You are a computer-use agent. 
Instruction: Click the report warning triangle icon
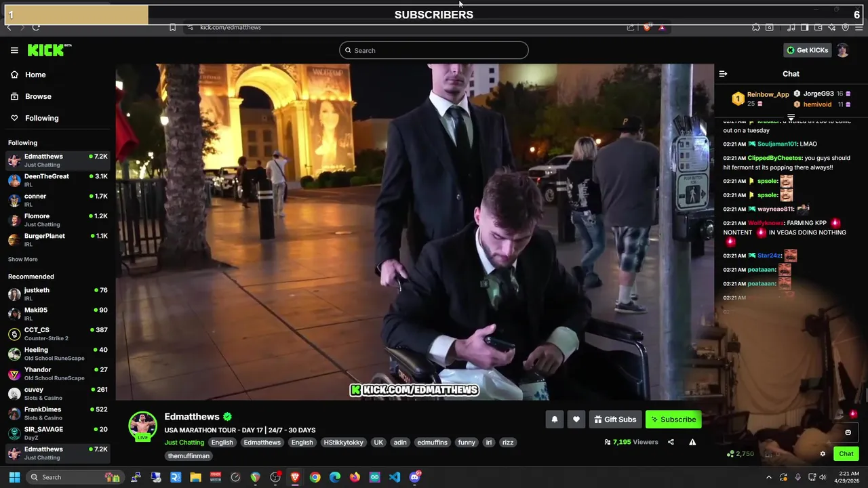click(x=692, y=442)
